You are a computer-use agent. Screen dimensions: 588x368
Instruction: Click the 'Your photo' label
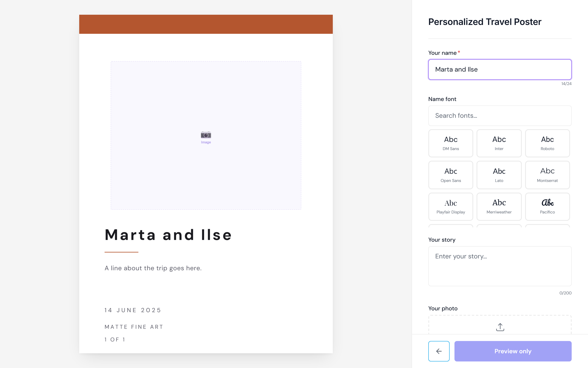[443, 308]
